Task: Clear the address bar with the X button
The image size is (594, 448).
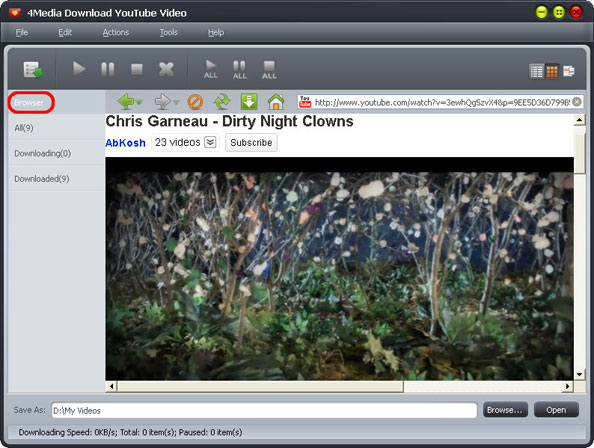Action: point(577,101)
